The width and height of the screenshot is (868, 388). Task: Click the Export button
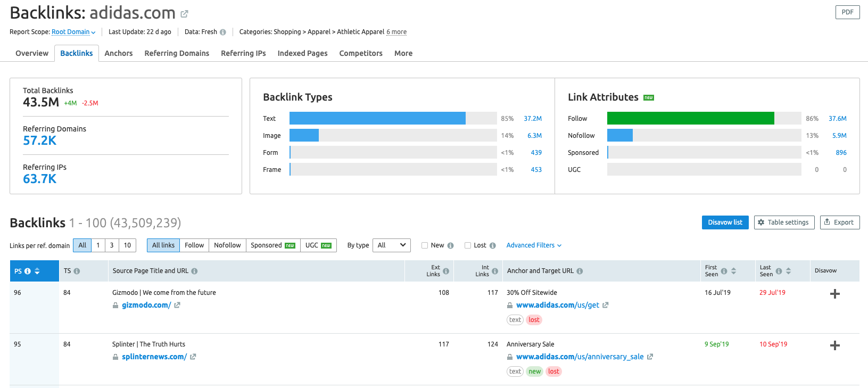pyautogui.click(x=839, y=222)
